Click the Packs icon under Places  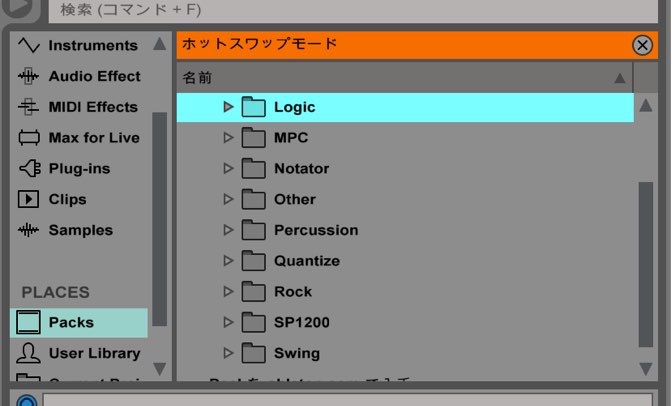coord(28,322)
